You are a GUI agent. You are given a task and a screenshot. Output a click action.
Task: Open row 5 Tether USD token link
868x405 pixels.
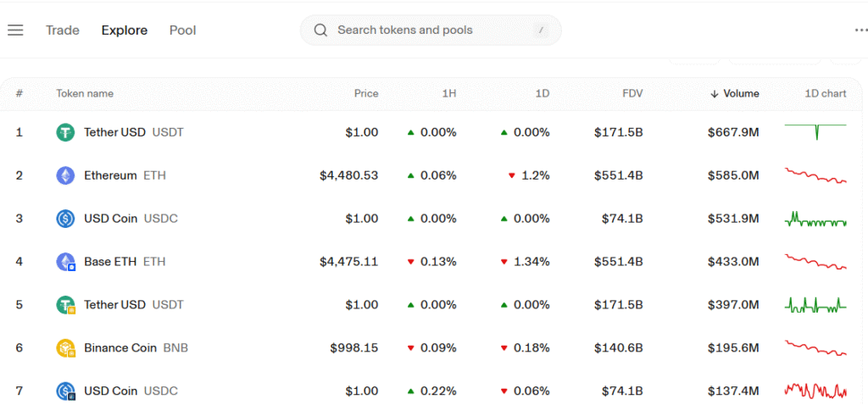click(x=133, y=305)
